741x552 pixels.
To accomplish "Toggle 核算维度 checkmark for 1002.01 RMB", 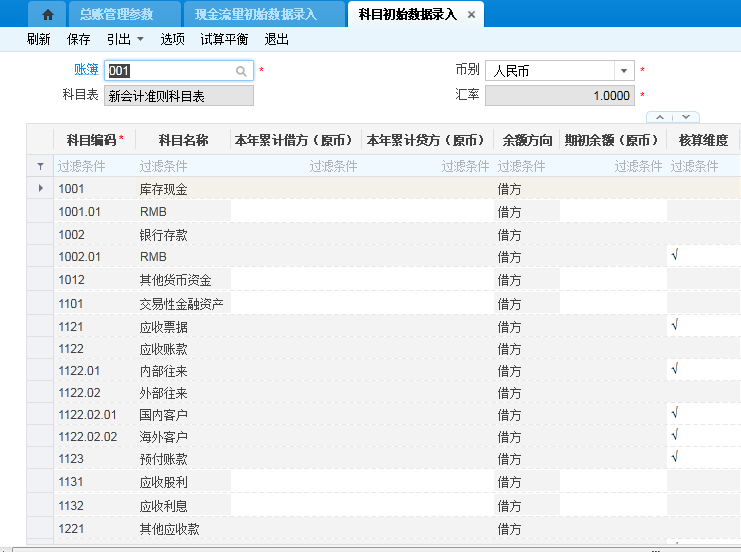I will (676, 256).
